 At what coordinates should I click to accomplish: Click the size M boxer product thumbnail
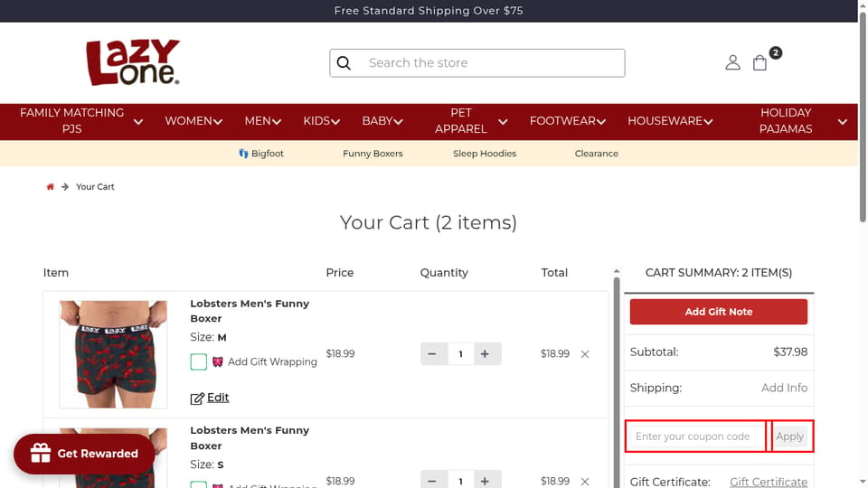[113, 354]
